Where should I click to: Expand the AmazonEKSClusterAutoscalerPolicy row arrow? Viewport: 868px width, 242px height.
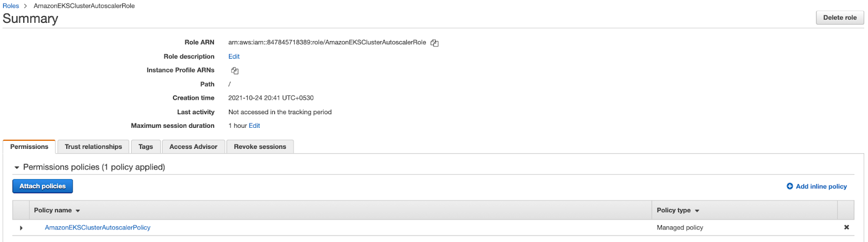pos(21,228)
